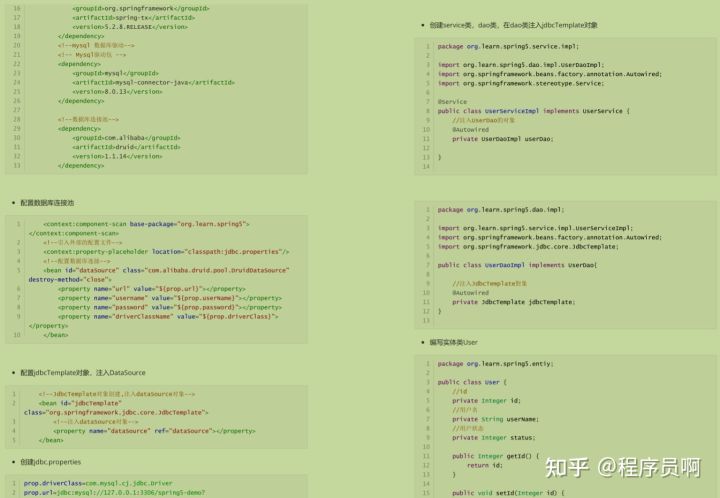Click the line "public void setId(Integer id) {"
Viewport: 720px width, 498px height.
click(x=508, y=493)
